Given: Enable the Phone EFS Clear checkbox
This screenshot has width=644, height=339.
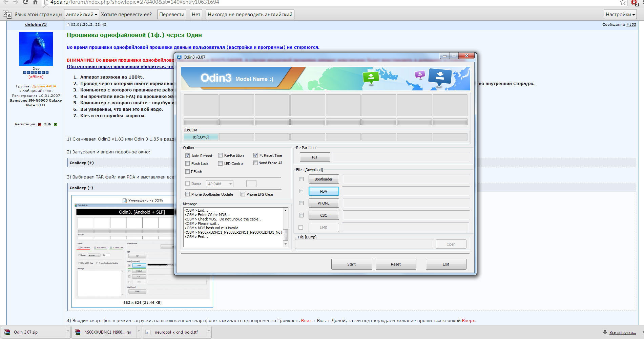Looking at the screenshot, I should click(x=243, y=194).
